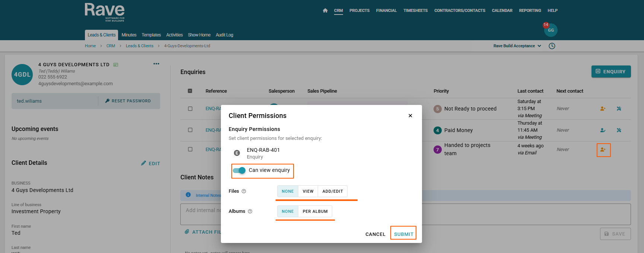The height and width of the screenshot is (253, 644).
Task: Expand the Rave Build Acceptance dropdown
Action: tap(517, 46)
